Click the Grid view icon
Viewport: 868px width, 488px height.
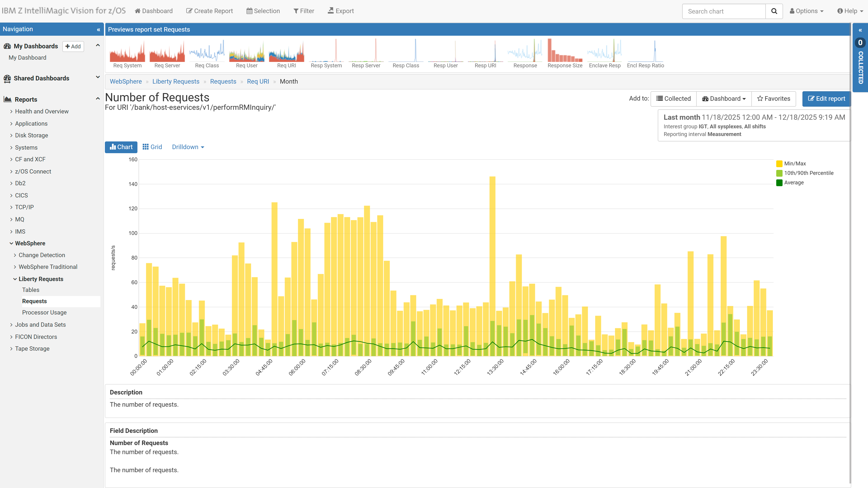[x=146, y=147]
